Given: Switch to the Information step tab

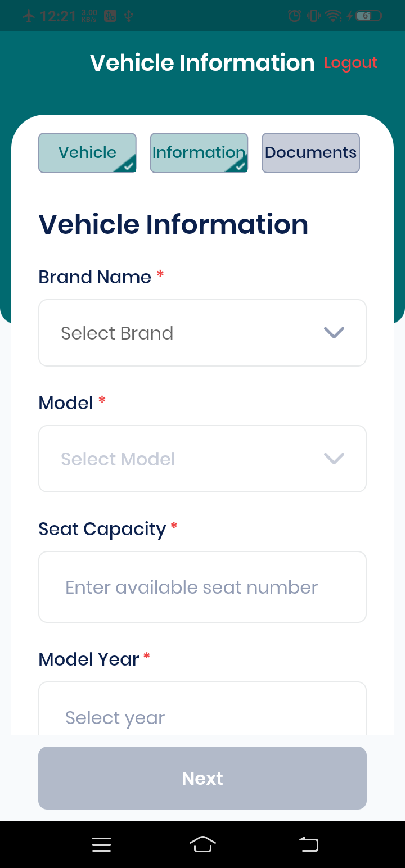Looking at the screenshot, I should [x=199, y=152].
